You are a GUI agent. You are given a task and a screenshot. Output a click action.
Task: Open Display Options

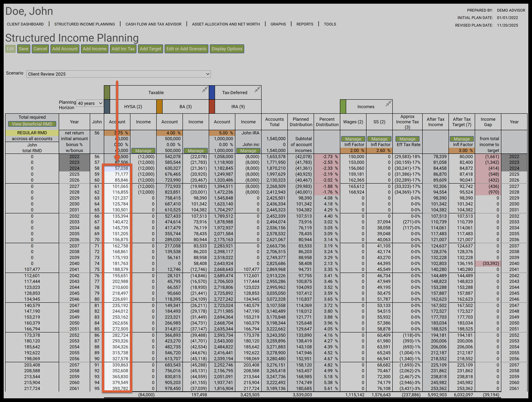coord(227,49)
